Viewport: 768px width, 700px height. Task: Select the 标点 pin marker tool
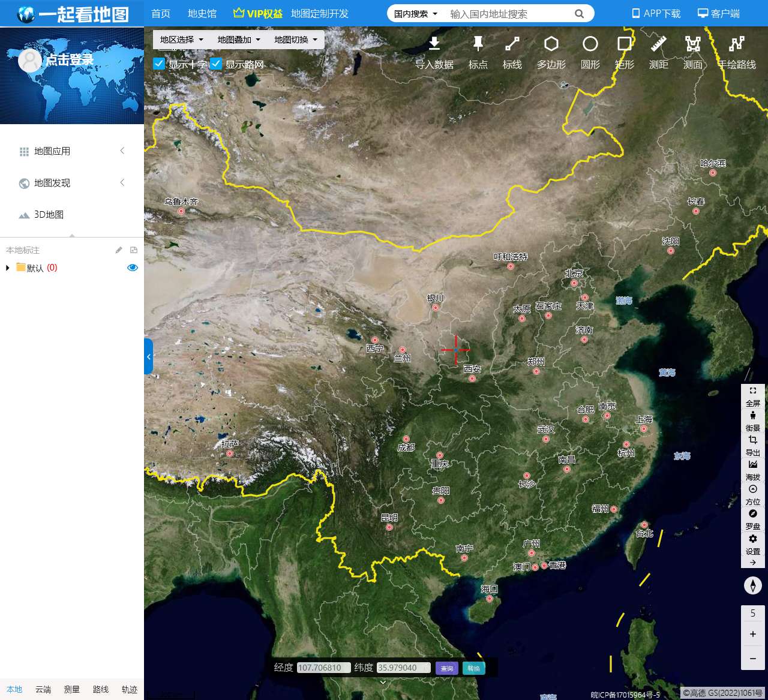(x=478, y=44)
